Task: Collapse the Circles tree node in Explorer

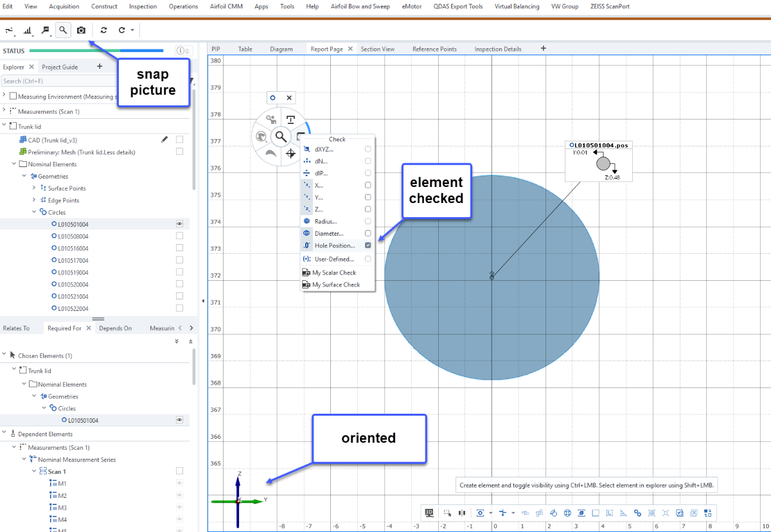Action: tap(35, 212)
